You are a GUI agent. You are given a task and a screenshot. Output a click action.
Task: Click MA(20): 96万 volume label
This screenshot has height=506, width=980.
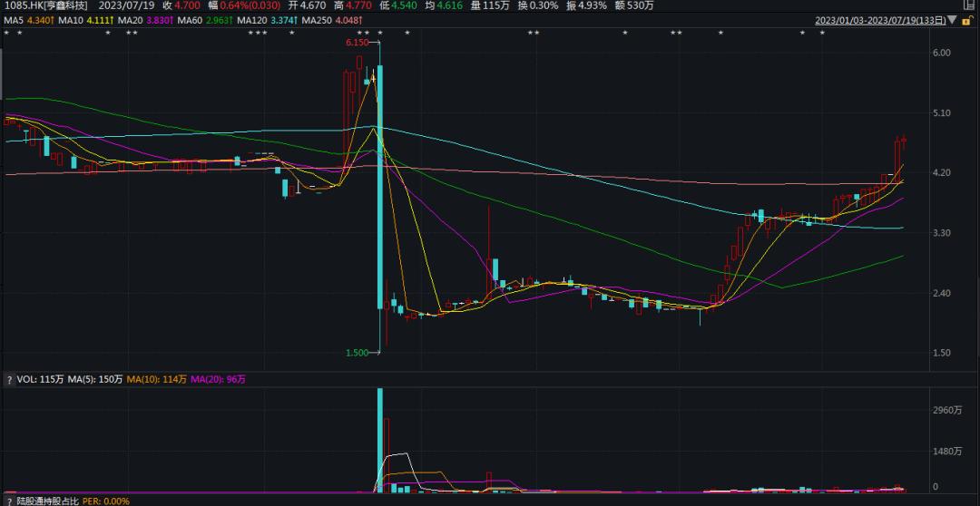[218, 379]
